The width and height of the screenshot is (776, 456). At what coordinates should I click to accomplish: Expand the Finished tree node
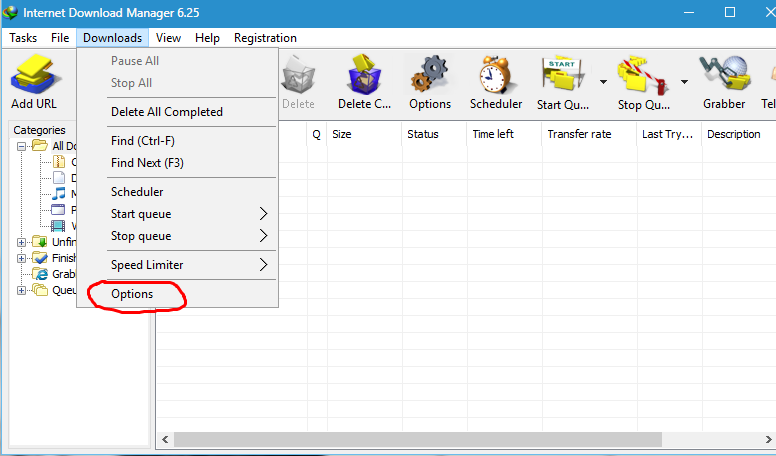21,258
